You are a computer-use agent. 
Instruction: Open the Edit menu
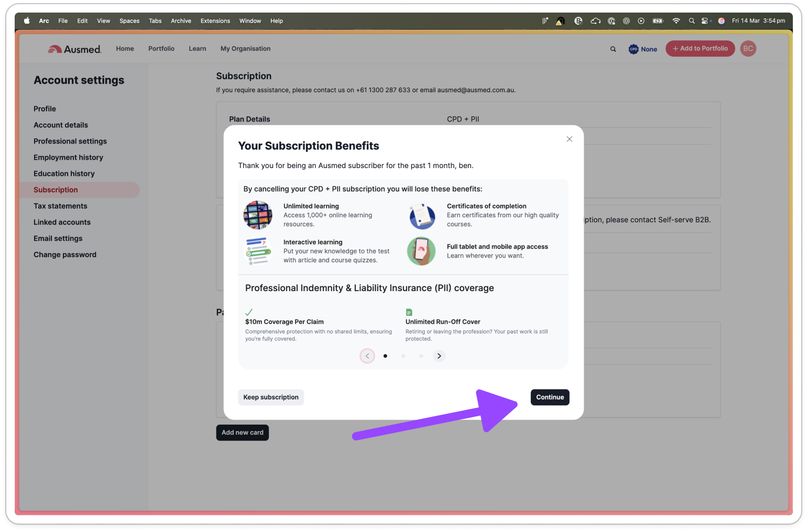click(82, 21)
